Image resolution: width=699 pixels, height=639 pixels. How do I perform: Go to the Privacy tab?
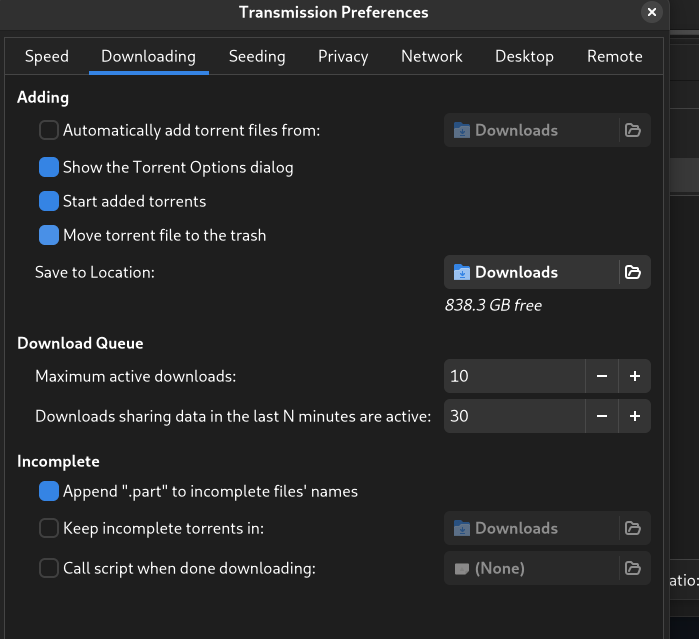tap(343, 57)
